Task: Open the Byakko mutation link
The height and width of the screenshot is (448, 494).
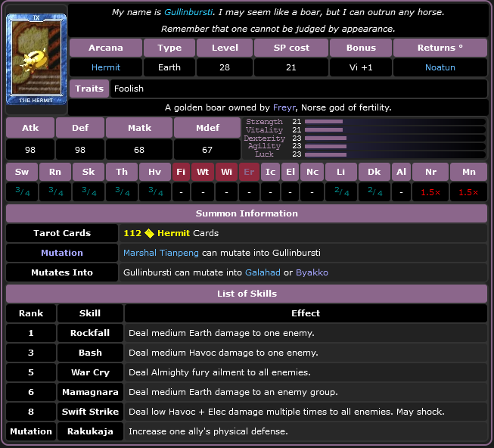Action: click(x=312, y=272)
